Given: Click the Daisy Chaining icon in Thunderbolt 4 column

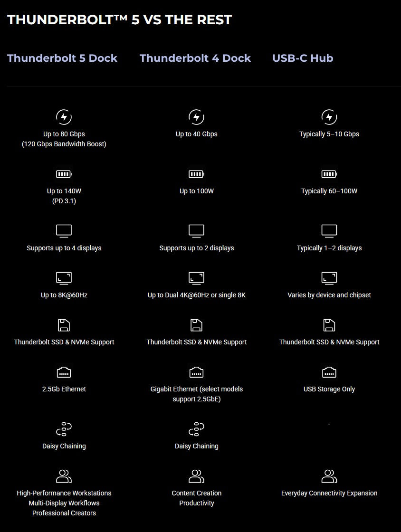Looking at the screenshot, I should tap(196, 429).
